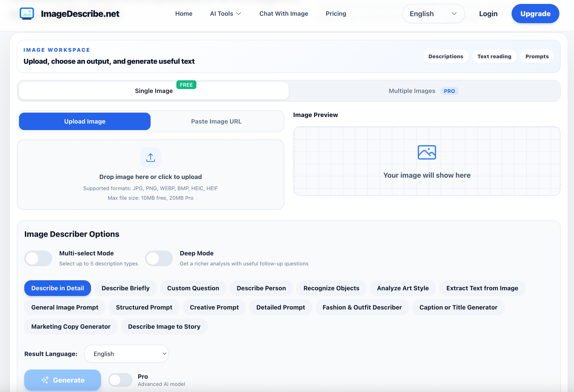This screenshot has width=574, height=392.
Task: Choose the Custom Question option
Action: (193, 288)
